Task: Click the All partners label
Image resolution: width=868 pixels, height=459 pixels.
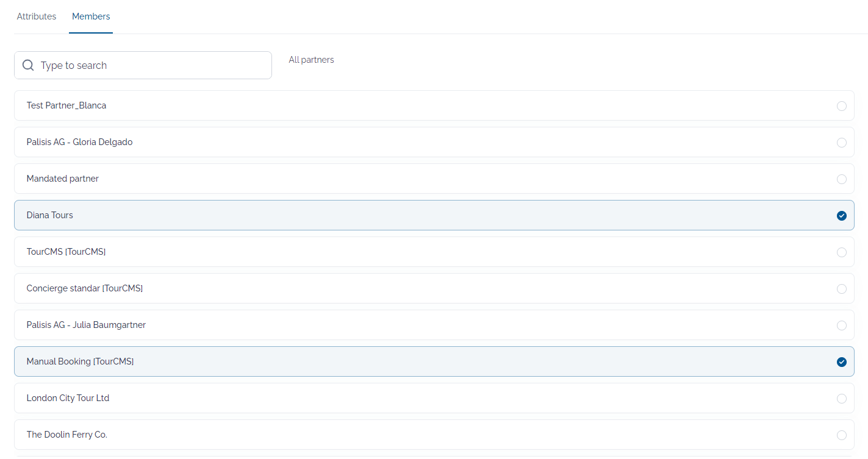Action: [x=311, y=60]
